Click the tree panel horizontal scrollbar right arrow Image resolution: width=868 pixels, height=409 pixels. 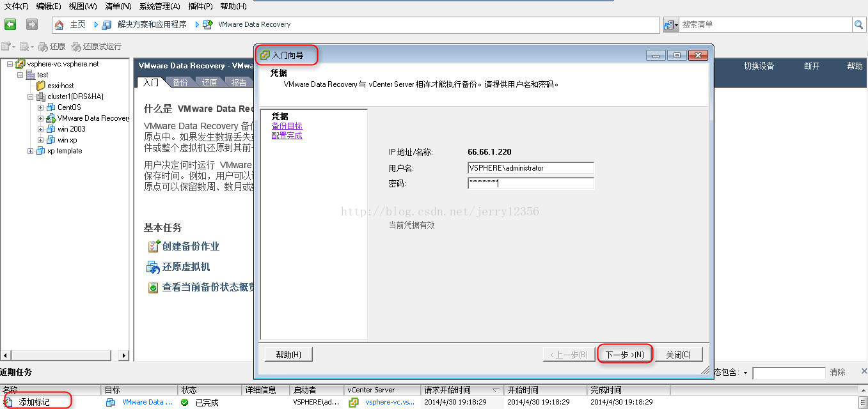pyautogui.click(x=124, y=355)
